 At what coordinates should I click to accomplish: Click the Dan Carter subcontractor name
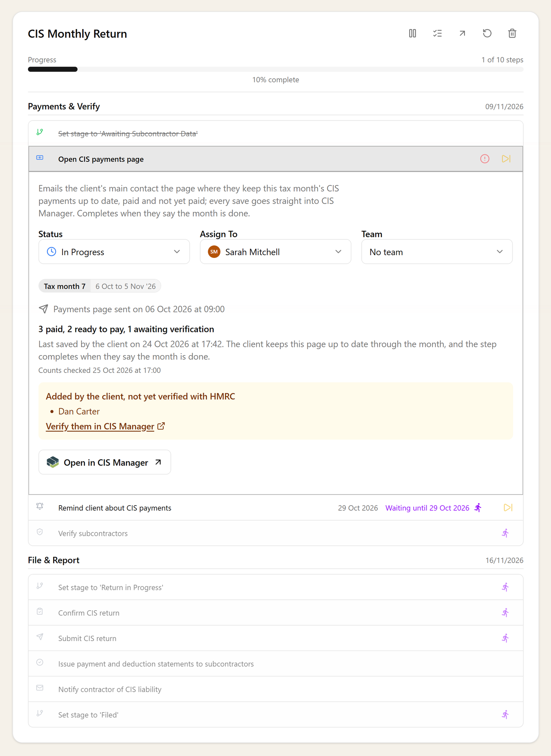pyautogui.click(x=79, y=411)
